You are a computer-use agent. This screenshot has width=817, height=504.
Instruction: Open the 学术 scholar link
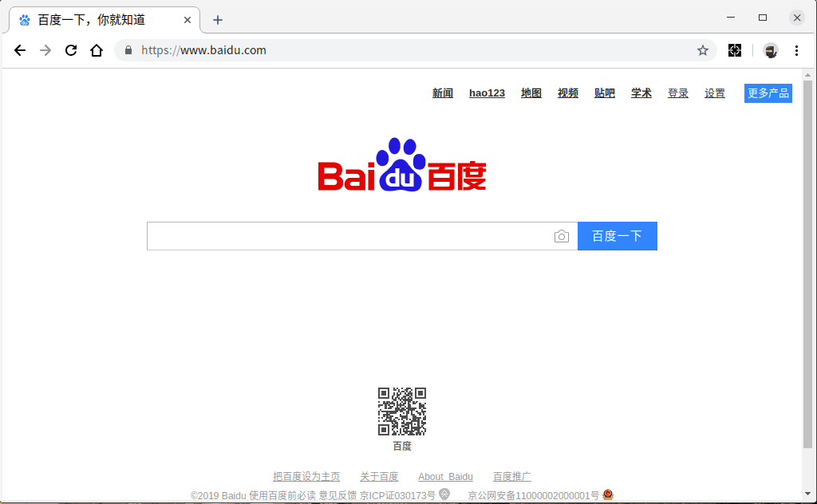pyautogui.click(x=641, y=93)
